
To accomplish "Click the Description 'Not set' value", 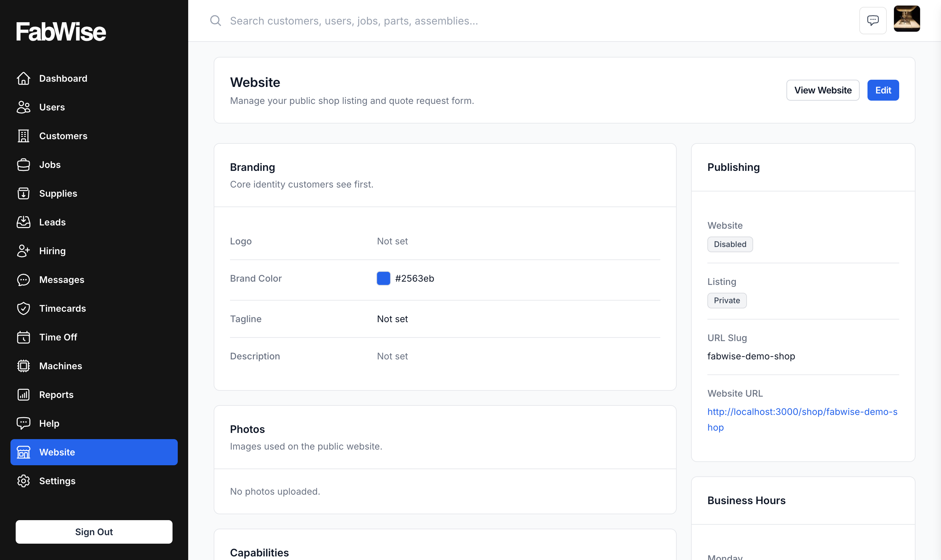I will pyautogui.click(x=392, y=356).
